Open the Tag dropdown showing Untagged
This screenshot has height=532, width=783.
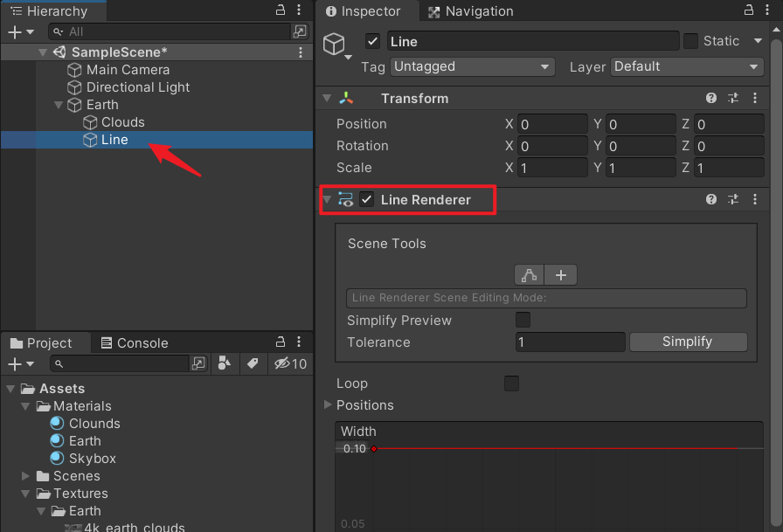click(x=473, y=66)
